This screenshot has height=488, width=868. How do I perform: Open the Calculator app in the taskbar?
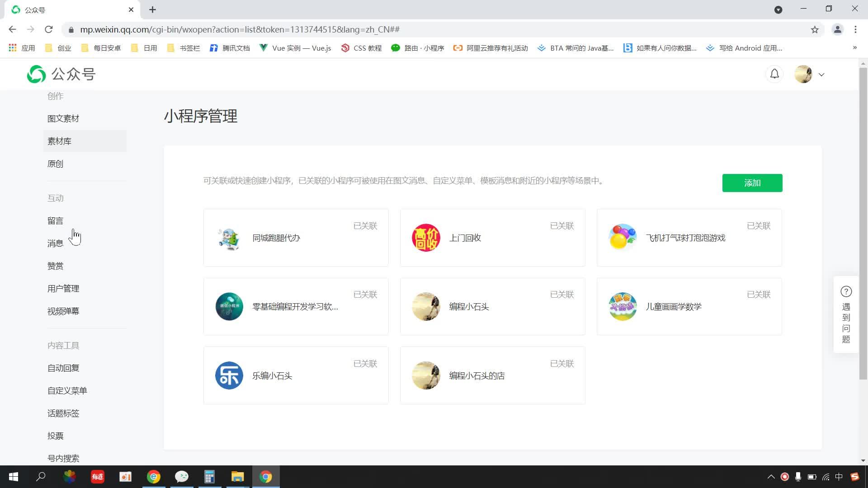coord(209,477)
